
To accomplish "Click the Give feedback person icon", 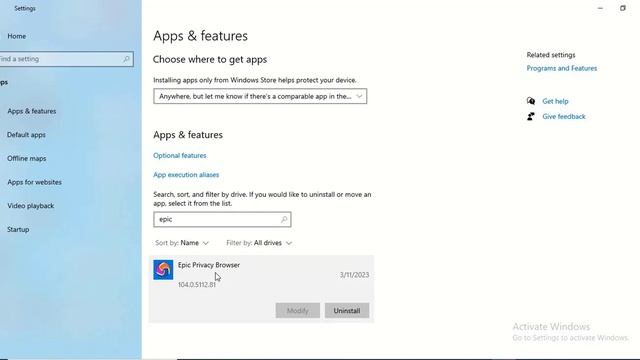I will click(x=531, y=116).
